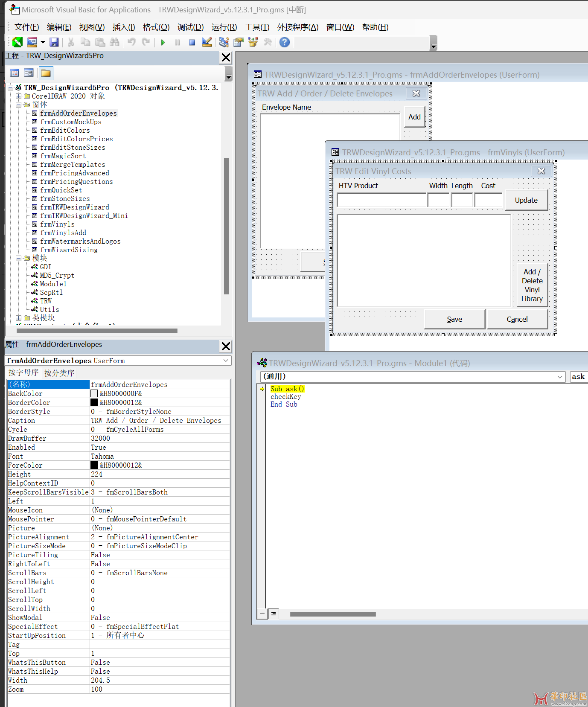Click Full Module View button in code window
The width and height of the screenshot is (588, 707).
pyautogui.click(x=273, y=614)
